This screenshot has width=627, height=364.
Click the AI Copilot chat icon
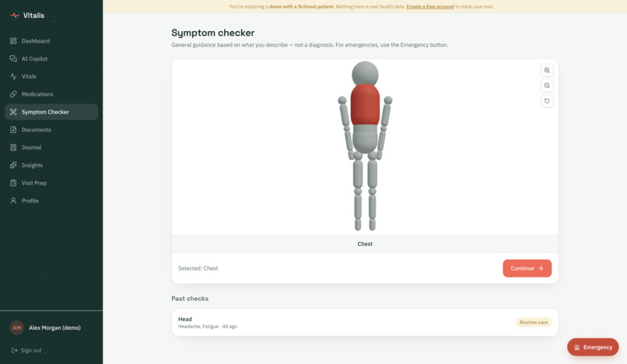(x=13, y=58)
